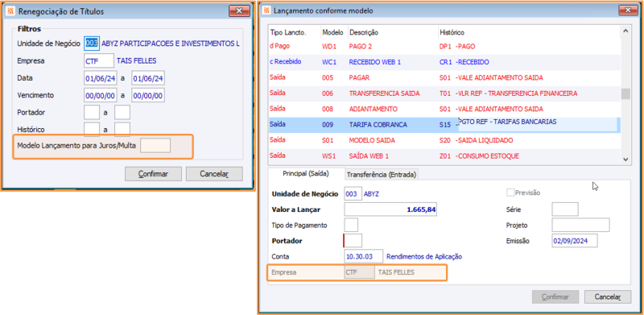644x315 pixels.
Task: Click the Data end date field
Action: pos(148,78)
